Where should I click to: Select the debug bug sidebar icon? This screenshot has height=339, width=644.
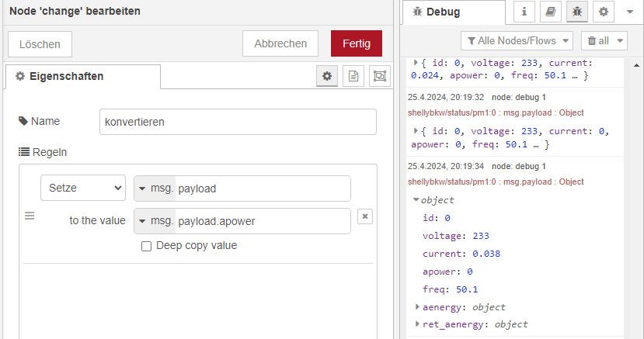577,12
